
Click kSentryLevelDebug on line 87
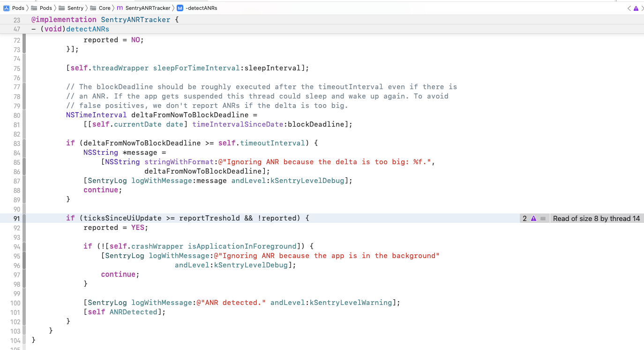[x=307, y=181]
